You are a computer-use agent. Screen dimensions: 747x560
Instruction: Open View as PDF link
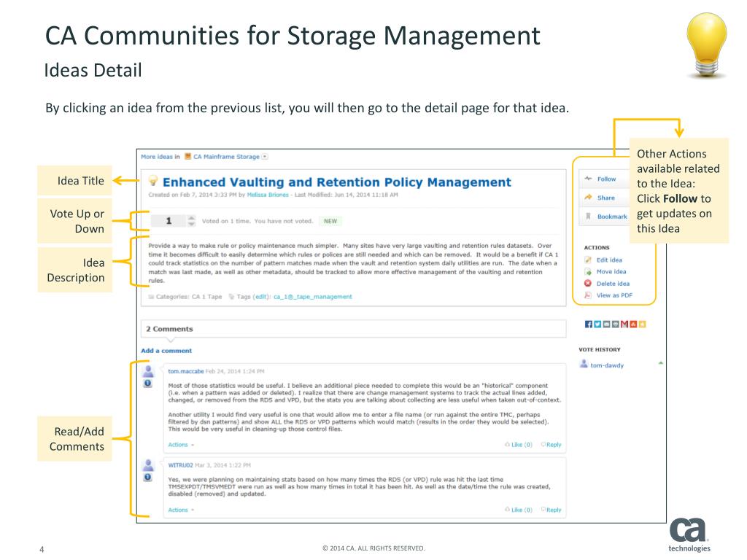[x=614, y=295]
